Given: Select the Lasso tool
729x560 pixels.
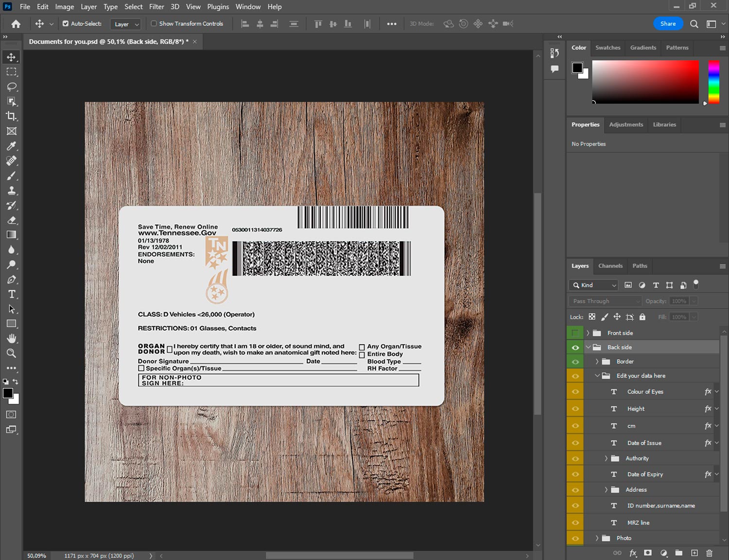Looking at the screenshot, I should click(12, 87).
